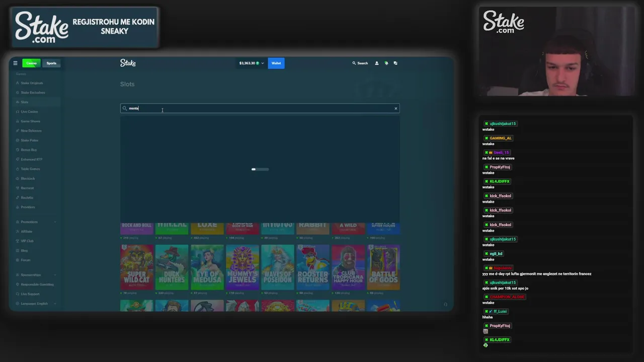Open the notifications bell icon
Image resolution: width=644 pixels, height=362 pixels.
pyautogui.click(x=386, y=63)
